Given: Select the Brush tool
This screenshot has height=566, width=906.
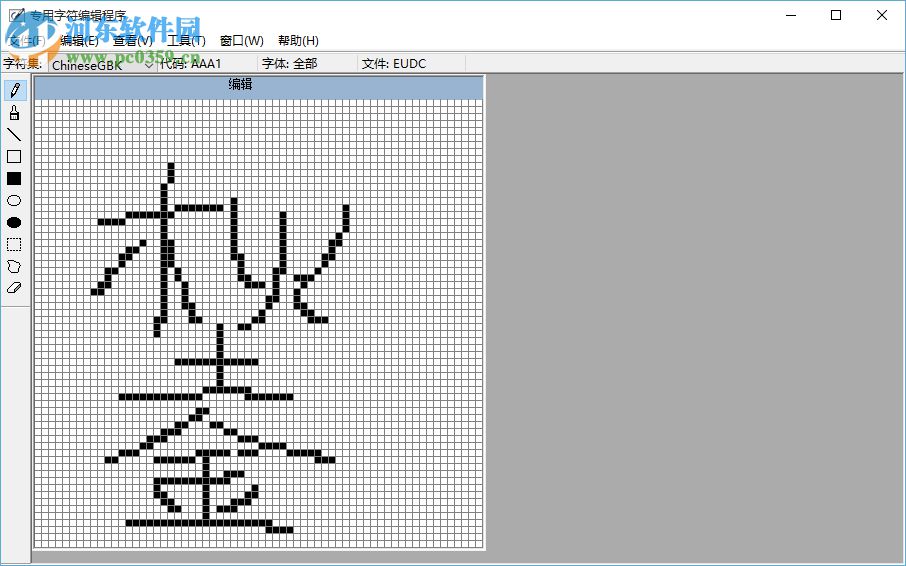Looking at the screenshot, I should [14, 113].
